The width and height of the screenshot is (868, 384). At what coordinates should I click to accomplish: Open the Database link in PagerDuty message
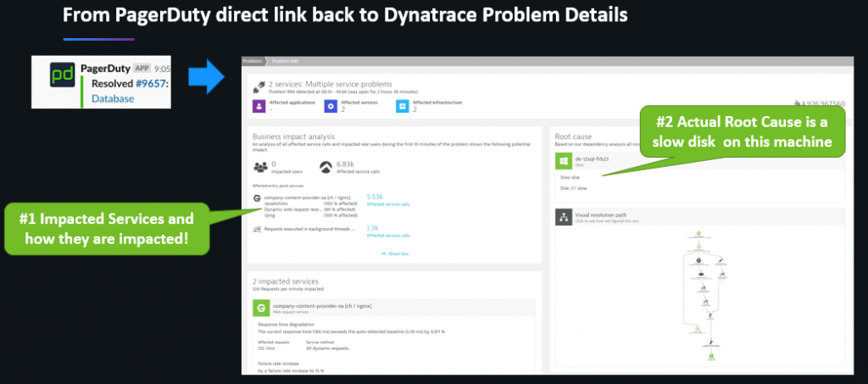tap(113, 98)
